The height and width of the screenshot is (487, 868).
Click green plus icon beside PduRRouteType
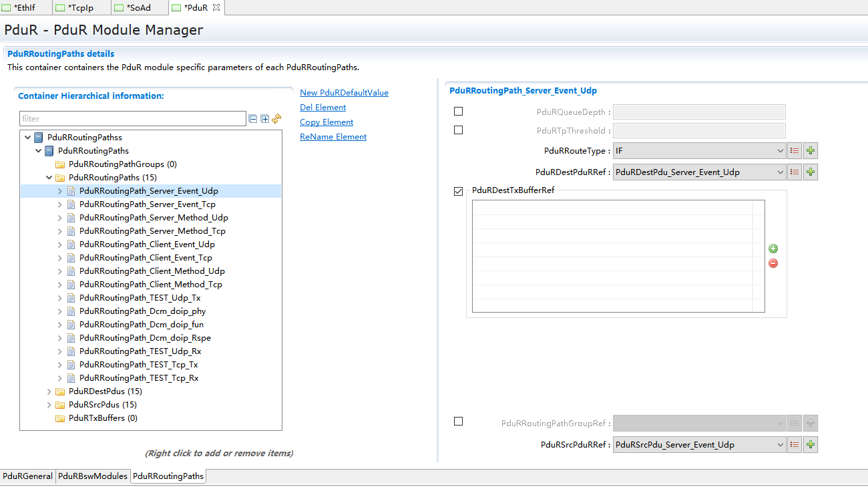coord(811,151)
